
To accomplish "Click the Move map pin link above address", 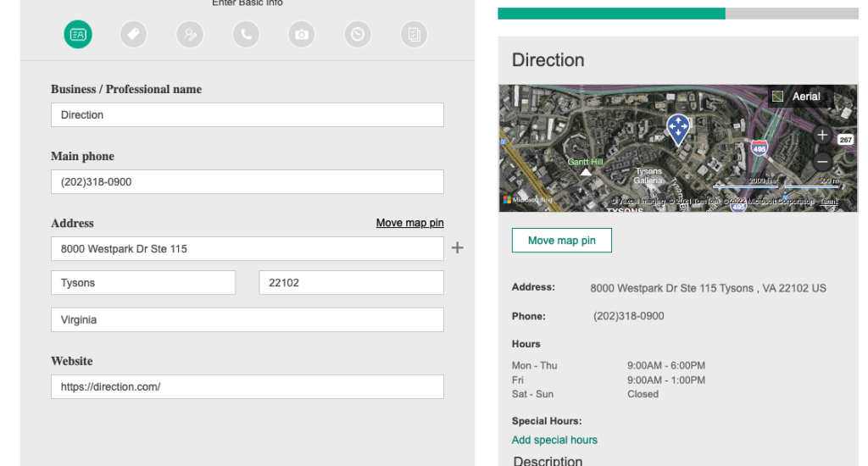I will click(x=409, y=223).
